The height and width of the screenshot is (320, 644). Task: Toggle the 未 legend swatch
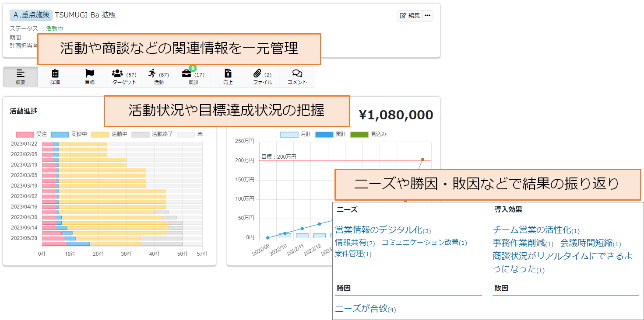186,134
